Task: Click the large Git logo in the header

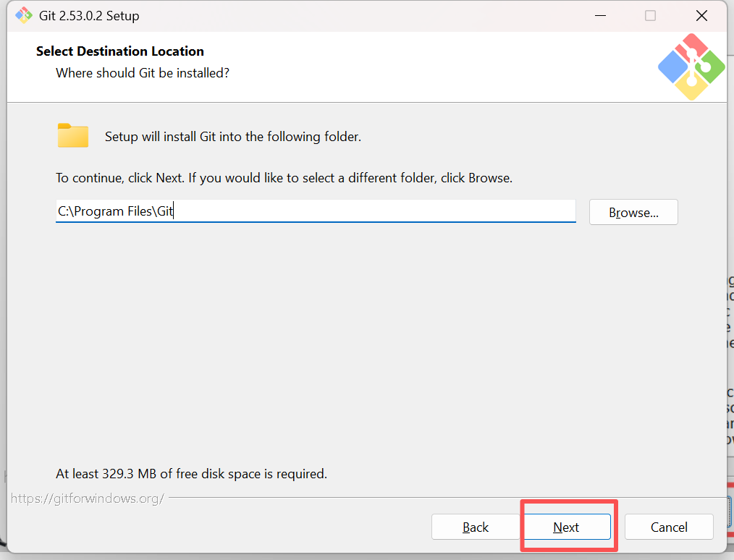Action: pyautogui.click(x=691, y=67)
